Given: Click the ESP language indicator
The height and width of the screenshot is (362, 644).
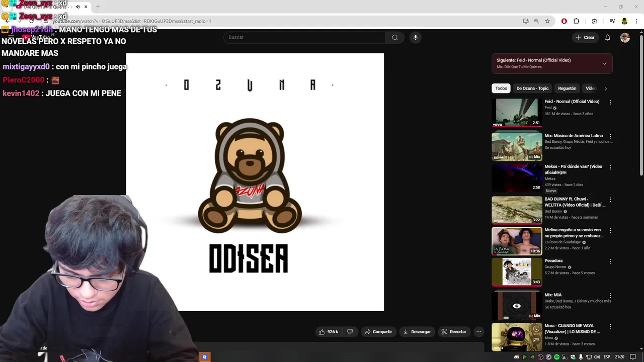Looking at the screenshot, I should (x=607, y=357).
